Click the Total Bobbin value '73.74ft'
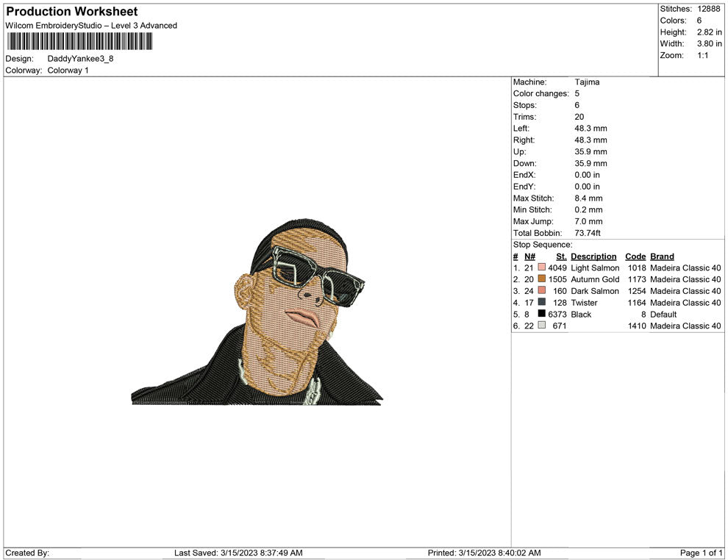Screen dimensions: 728x560 588,233
